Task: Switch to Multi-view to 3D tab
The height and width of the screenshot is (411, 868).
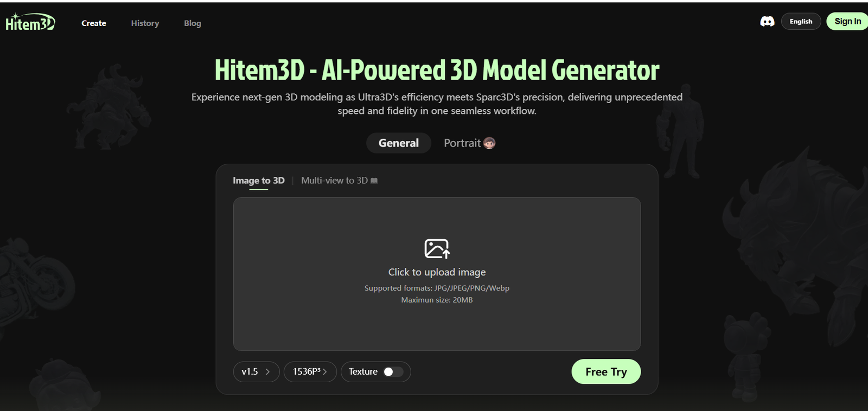Action: pos(339,181)
